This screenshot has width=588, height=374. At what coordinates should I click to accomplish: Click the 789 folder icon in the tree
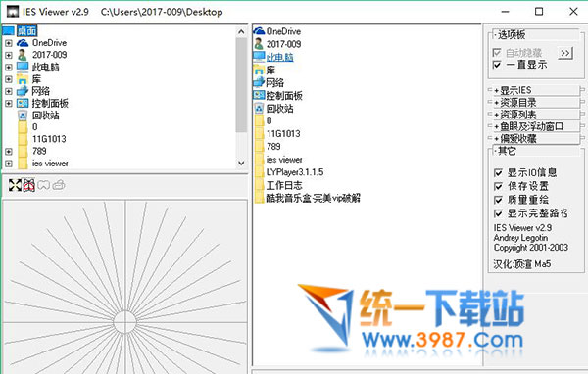pos(23,151)
